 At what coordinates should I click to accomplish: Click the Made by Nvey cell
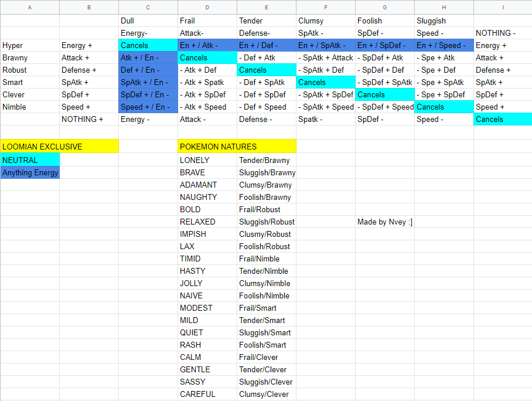(x=385, y=222)
